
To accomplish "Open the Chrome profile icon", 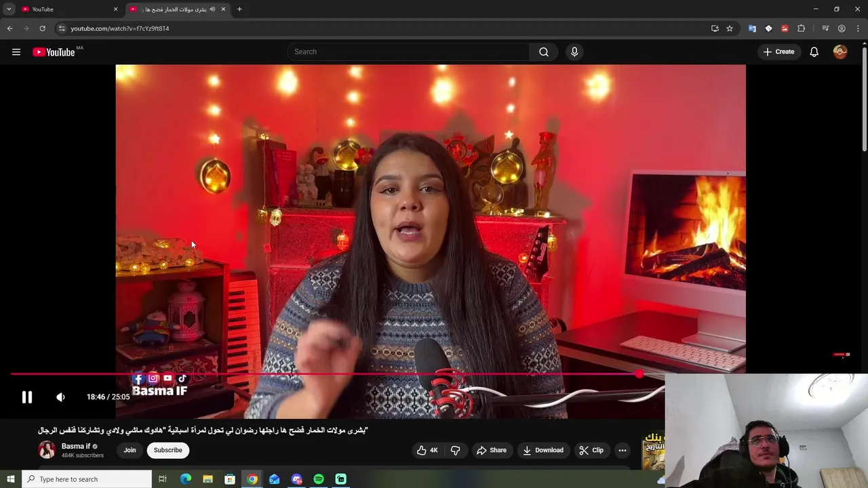I will pos(842,28).
